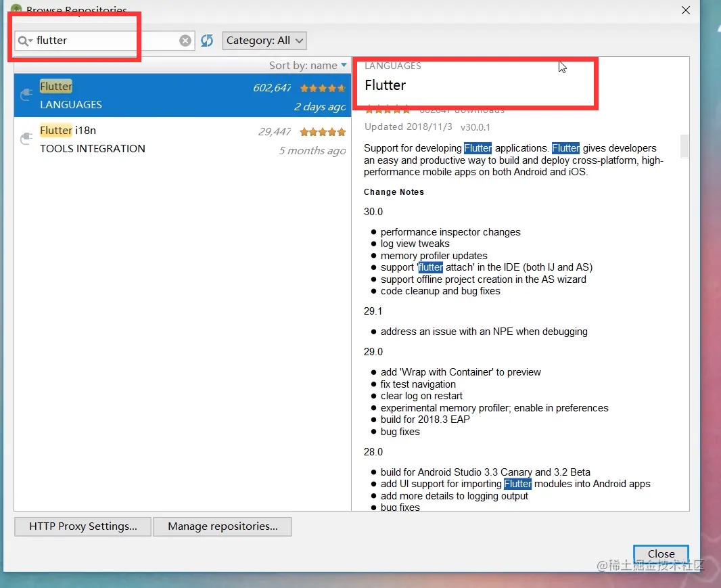Screen dimensions: 721x588
Task: Reload the plugin list
Action: click(x=207, y=41)
